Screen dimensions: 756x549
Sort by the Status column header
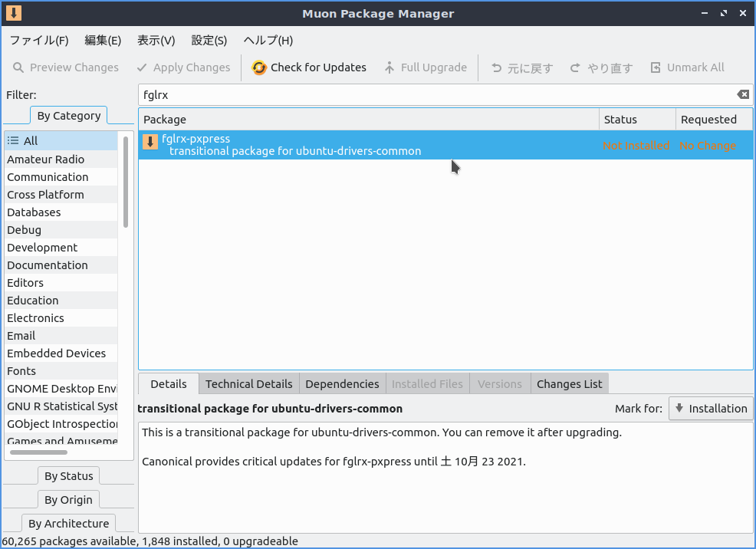637,119
